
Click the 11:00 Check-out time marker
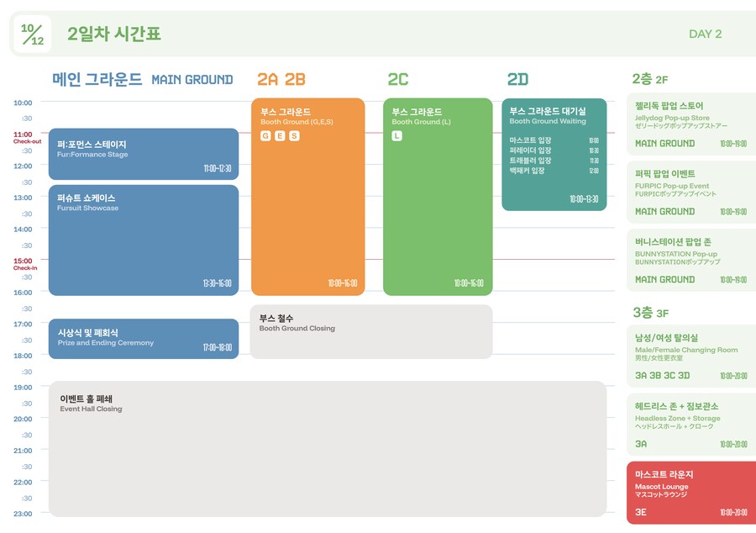(x=23, y=136)
